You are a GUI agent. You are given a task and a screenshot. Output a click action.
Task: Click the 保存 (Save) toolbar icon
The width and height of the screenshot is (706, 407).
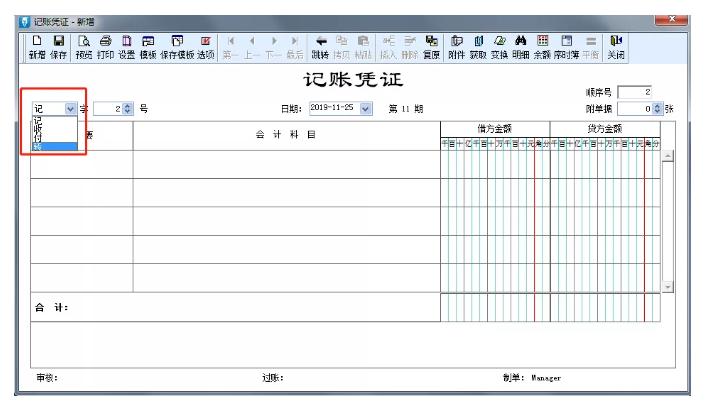[x=59, y=47]
